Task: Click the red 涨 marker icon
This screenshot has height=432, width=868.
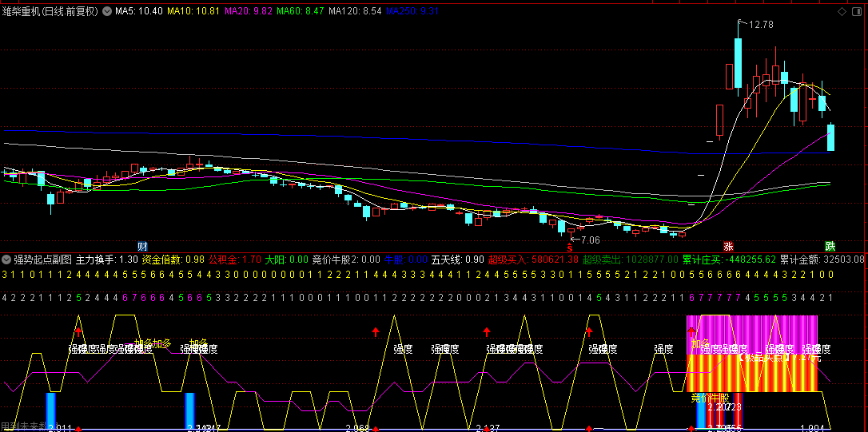Action: point(727,245)
